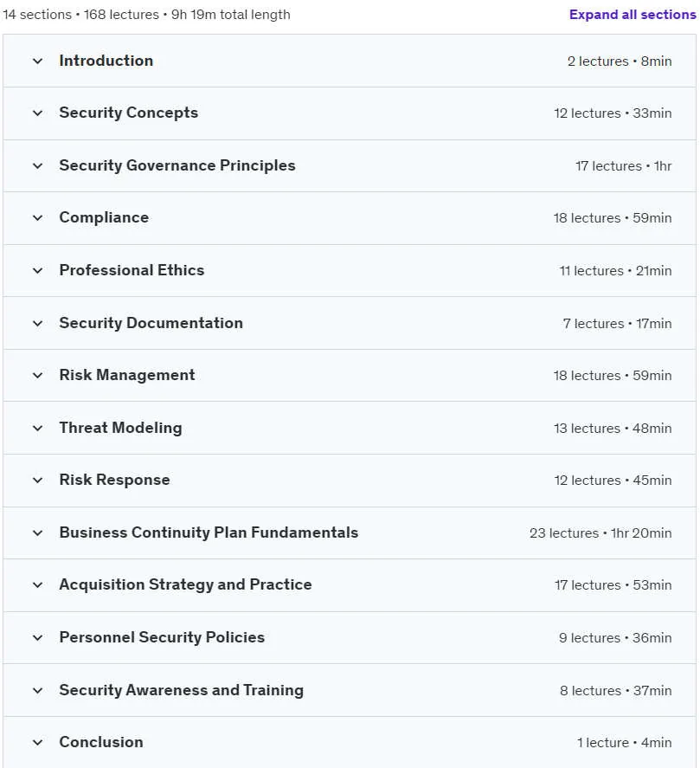
Task: Expand the Conclusion section
Action: [x=350, y=743]
